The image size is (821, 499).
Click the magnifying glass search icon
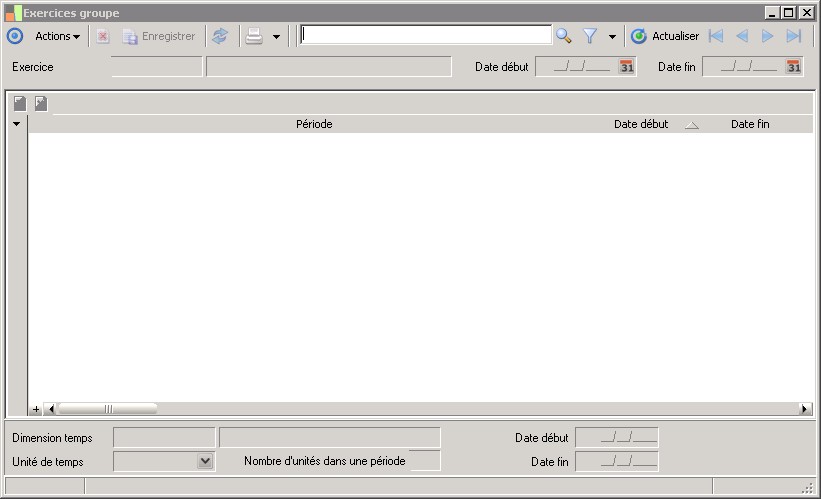(x=563, y=36)
